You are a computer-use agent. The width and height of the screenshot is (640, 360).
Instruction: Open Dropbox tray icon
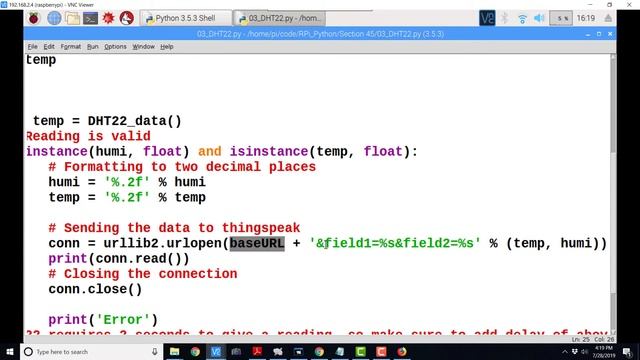click(575, 352)
